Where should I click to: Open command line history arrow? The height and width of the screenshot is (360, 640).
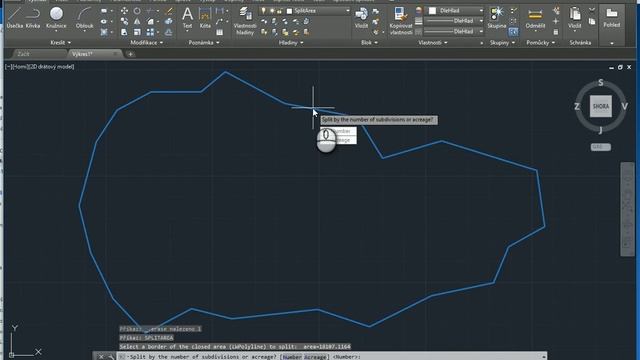click(543, 357)
